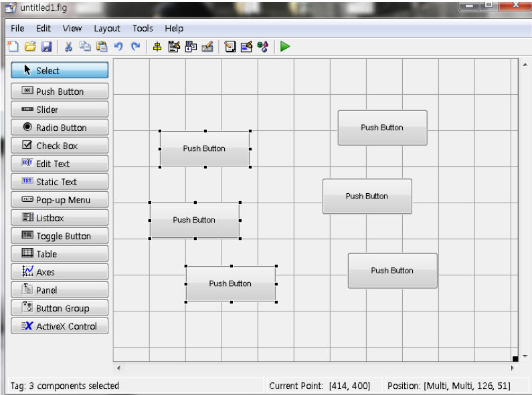The width and height of the screenshot is (532, 395).
Task: Click the bottom selected Push Button on canvas
Action: click(231, 284)
